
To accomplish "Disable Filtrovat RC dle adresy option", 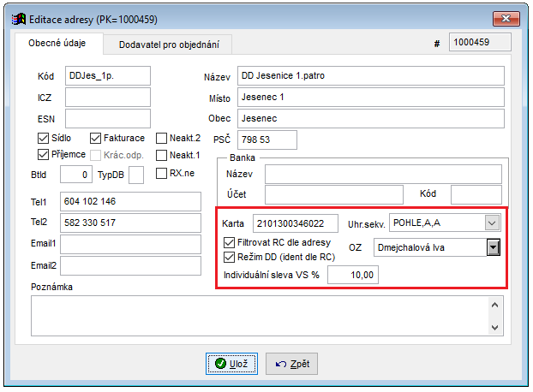I will point(229,243).
